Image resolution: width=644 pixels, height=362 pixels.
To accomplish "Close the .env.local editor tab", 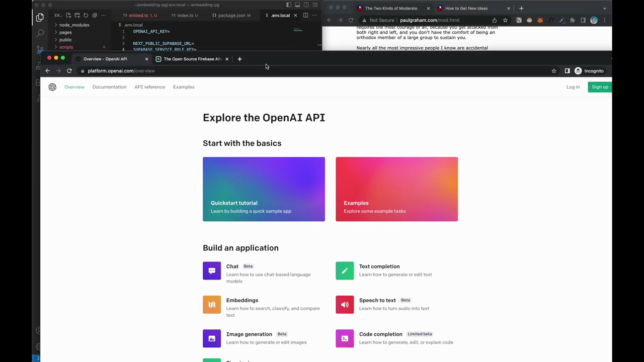I will [x=295, y=15].
